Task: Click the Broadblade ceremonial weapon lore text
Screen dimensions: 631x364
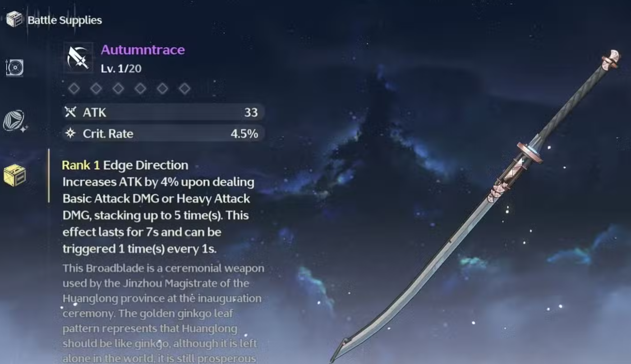Action: pos(162,313)
